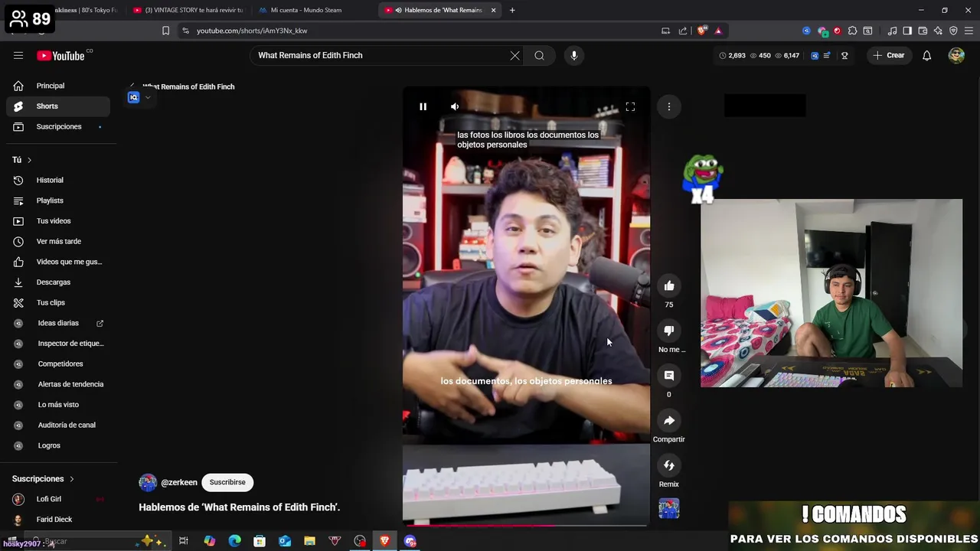
Task: Open Playlists in the sidebar
Action: 58,201
